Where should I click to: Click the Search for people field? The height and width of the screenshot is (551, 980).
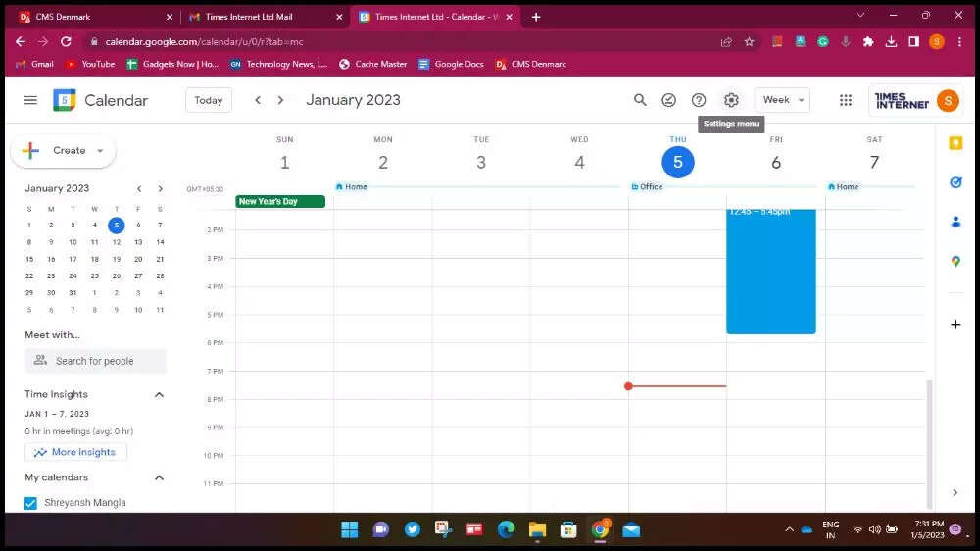(96, 361)
